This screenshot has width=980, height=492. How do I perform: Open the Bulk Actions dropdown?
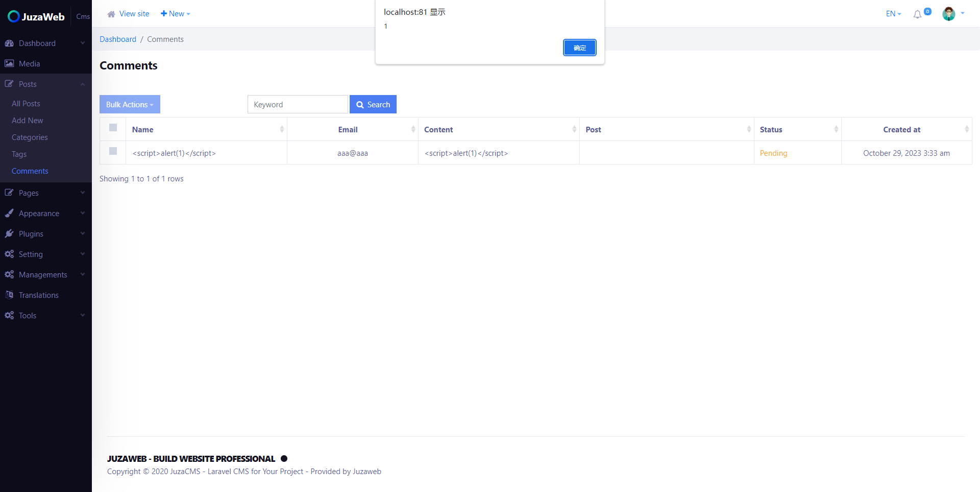[130, 104]
